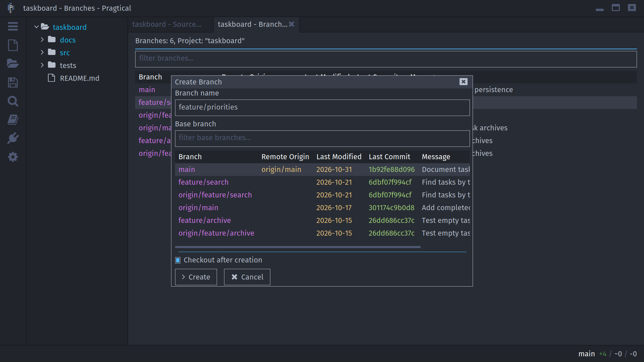Click the tests folder icon
This screenshot has height=362, width=644.
pyautogui.click(x=52, y=65)
